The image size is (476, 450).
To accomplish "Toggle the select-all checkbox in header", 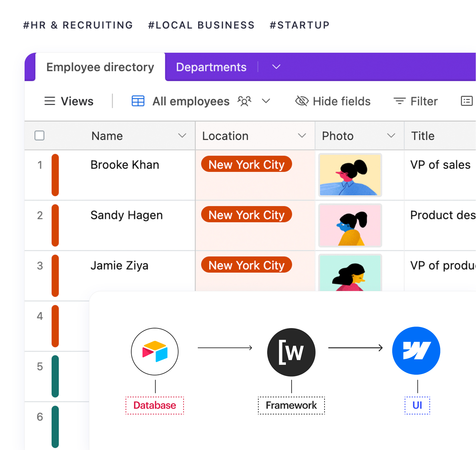I will point(39,136).
